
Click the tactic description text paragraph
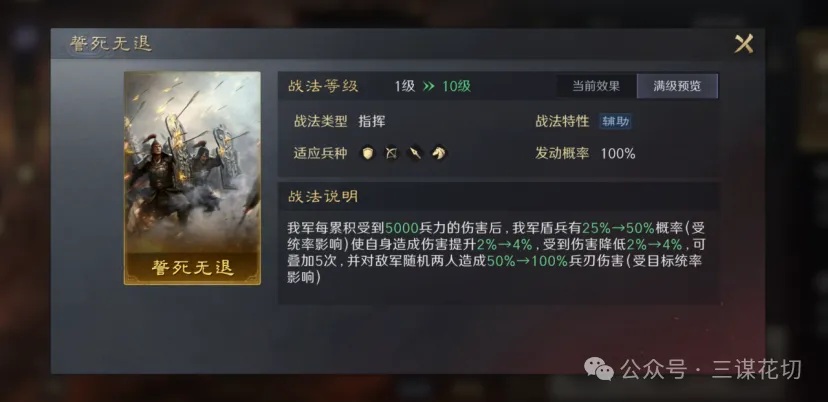(496, 253)
